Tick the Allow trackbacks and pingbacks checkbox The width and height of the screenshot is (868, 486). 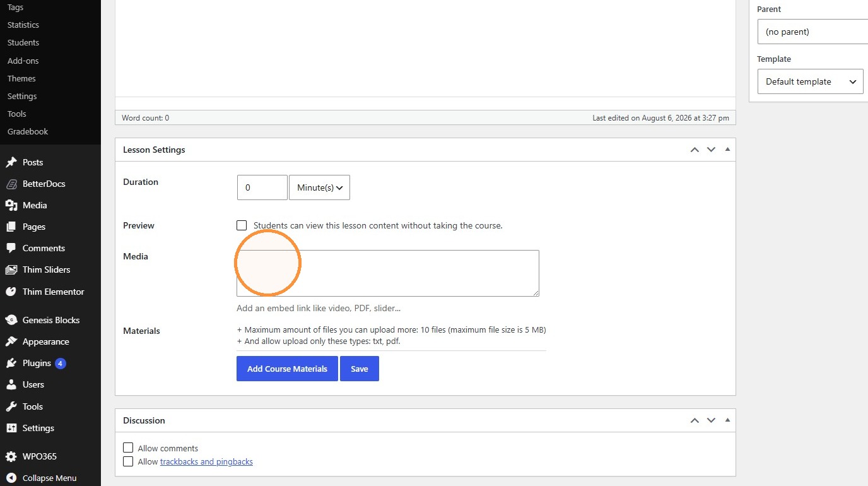pyautogui.click(x=128, y=461)
